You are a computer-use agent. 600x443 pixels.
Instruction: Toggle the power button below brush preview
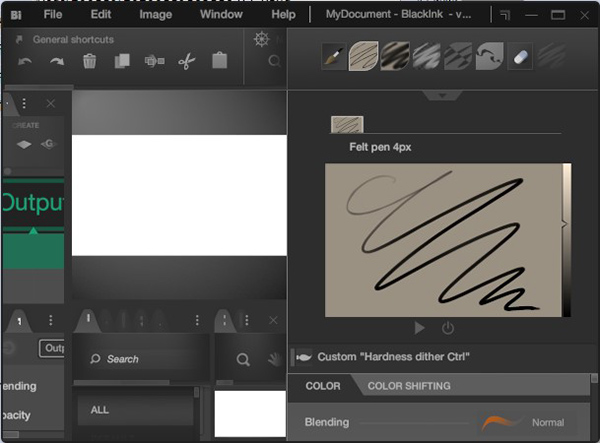[447, 328]
